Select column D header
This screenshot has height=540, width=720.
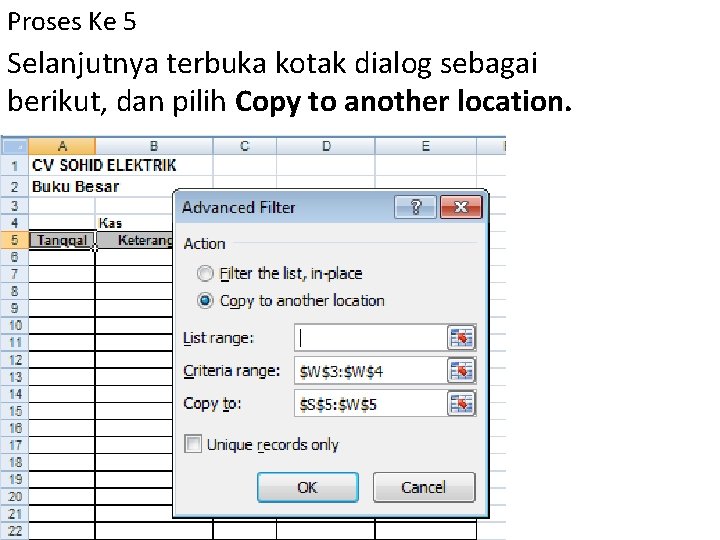326,146
